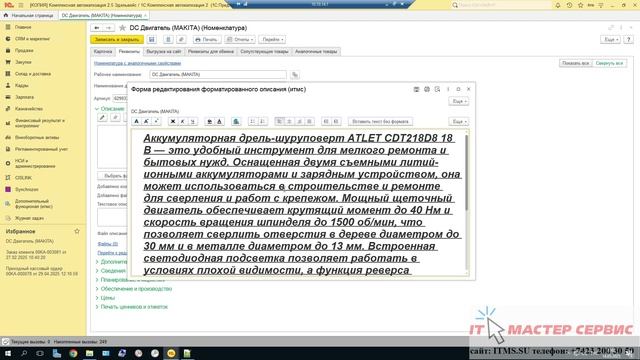Switch to Выгрузка на сайт tab

pyautogui.click(x=164, y=52)
